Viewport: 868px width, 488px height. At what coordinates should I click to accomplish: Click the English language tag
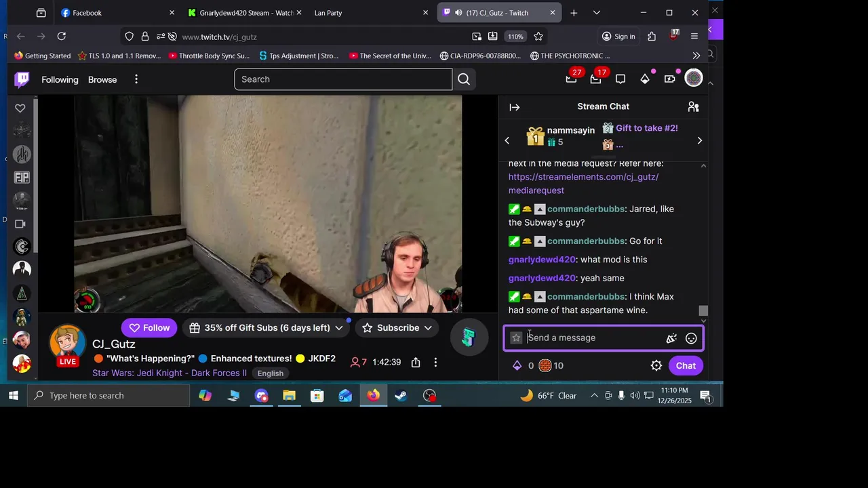[271, 373]
